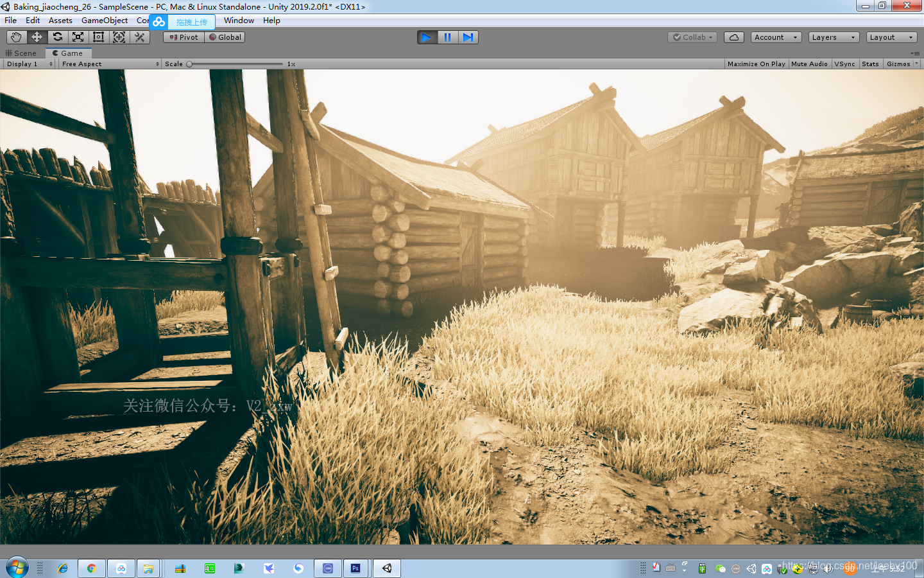Toggle Pivot handle position mode
924x578 pixels.
coord(184,37)
